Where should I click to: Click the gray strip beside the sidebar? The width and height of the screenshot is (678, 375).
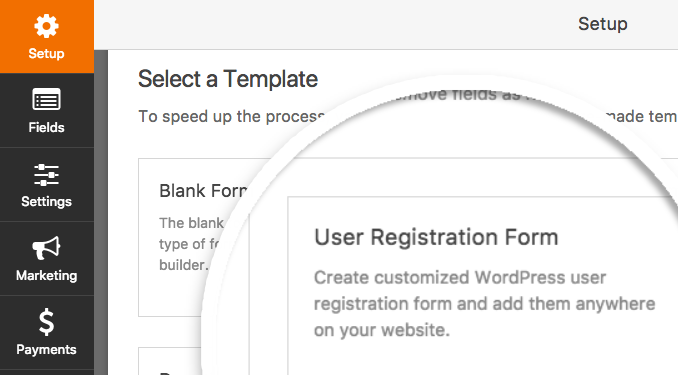pyautogui.click(x=101, y=212)
